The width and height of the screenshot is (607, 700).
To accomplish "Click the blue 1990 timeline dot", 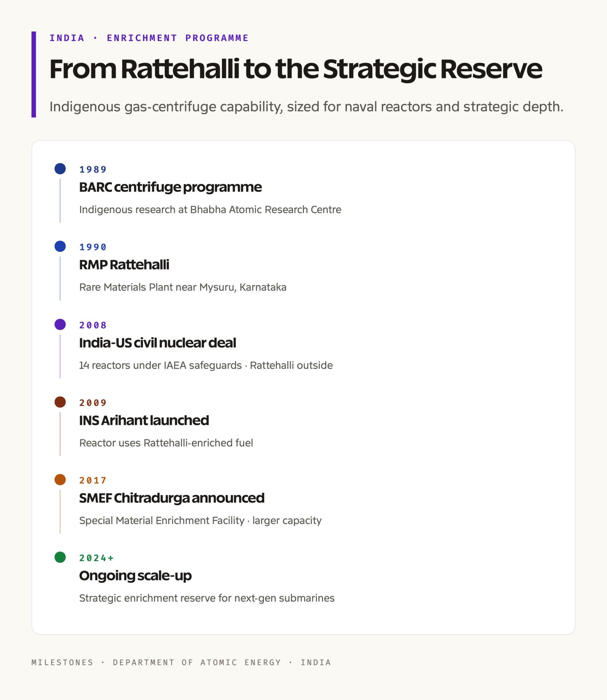I will click(x=60, y=246).
